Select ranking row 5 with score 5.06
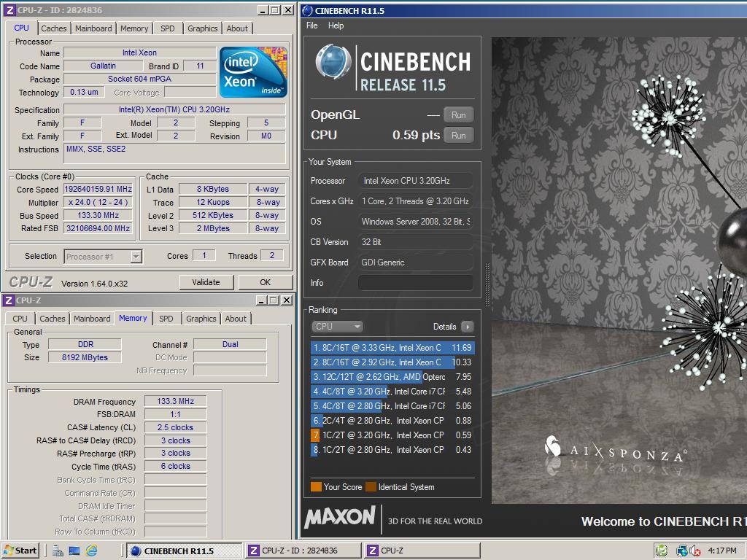Image resolution: width=747 pixels, height=560 pixels. click(392, 406)
